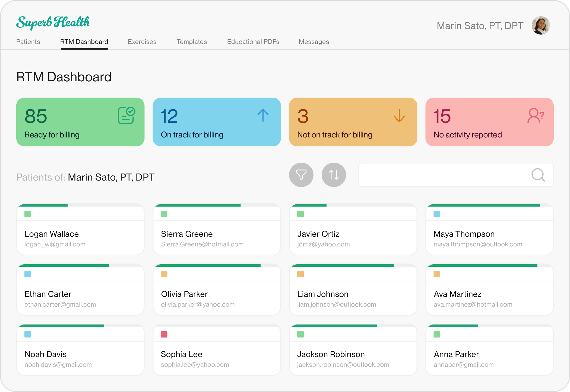Click the sort arrows icon button
Screen dimensions: 570x392
coord(334,175)
